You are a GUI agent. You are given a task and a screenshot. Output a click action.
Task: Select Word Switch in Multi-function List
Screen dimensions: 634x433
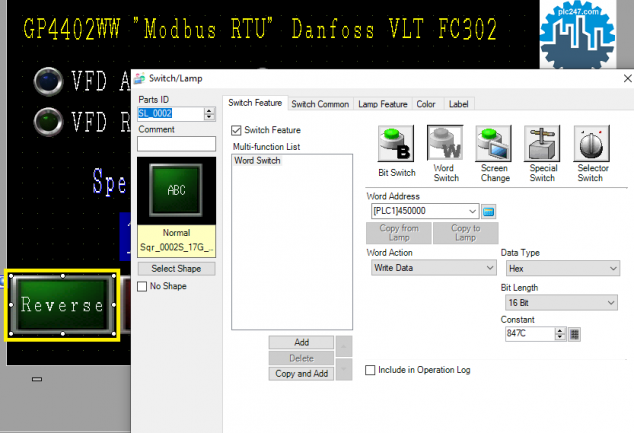(x=257, y=161)
